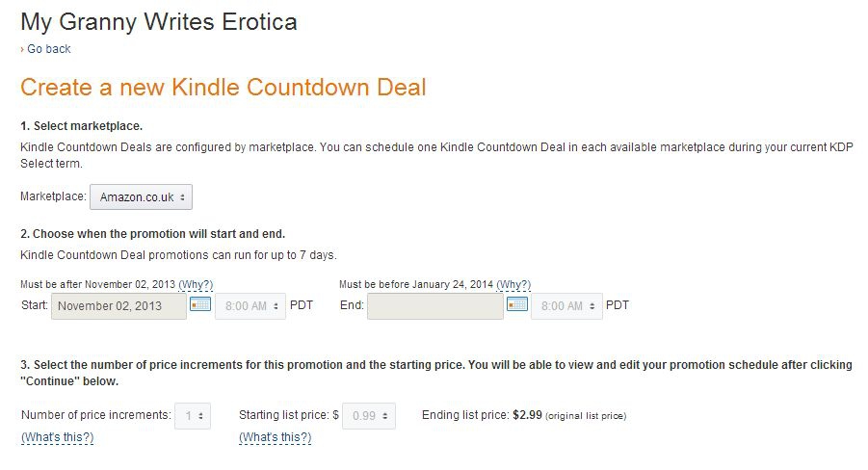Open the Number of price increments selector
The width and height of the screenshot is (868, 470).
pos(193,416)
